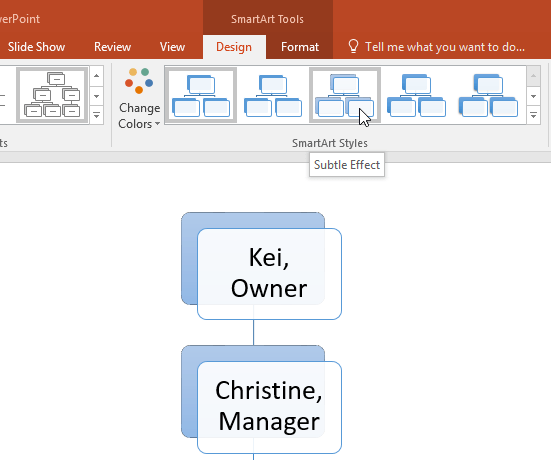Select the first SmartArt style thumbnail

pyautogui.click(x=201, y=95)
